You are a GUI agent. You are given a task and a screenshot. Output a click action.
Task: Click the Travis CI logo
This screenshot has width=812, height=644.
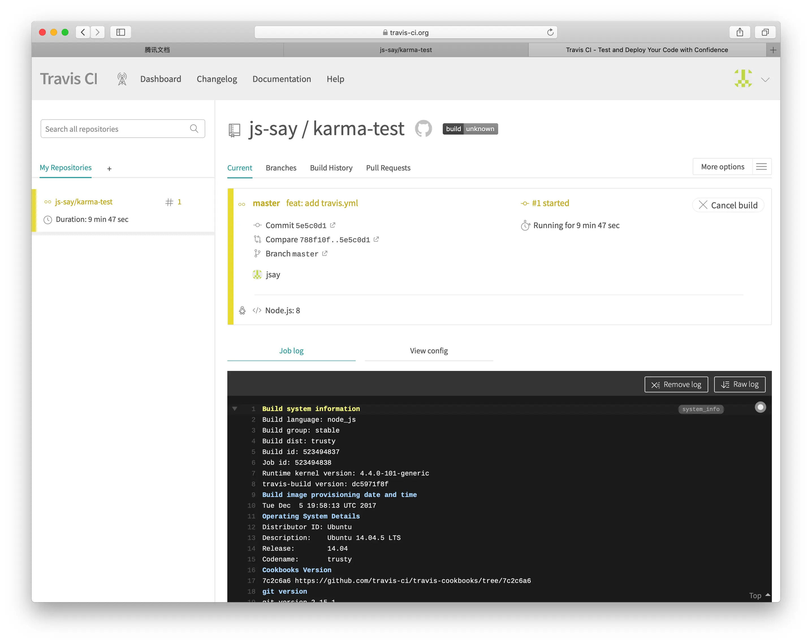[x=68, y=79]
